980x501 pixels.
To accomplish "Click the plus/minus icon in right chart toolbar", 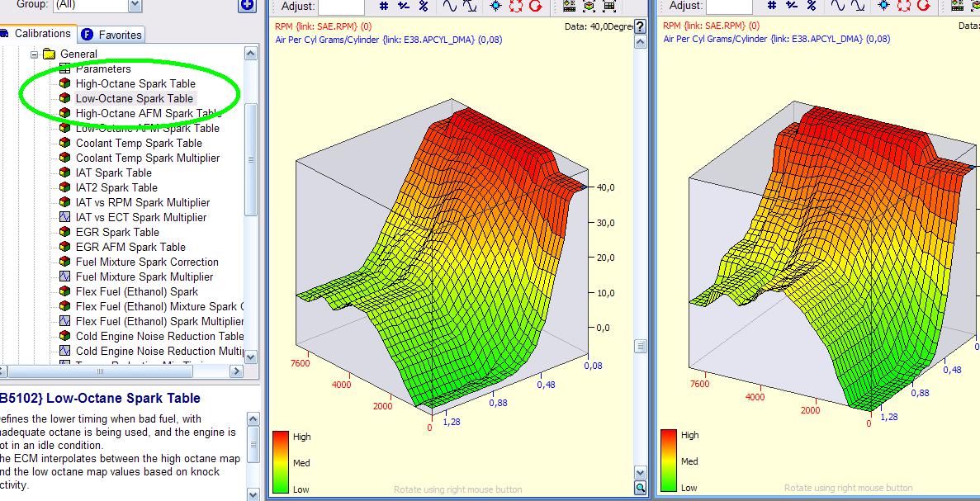I will (792, 6).
